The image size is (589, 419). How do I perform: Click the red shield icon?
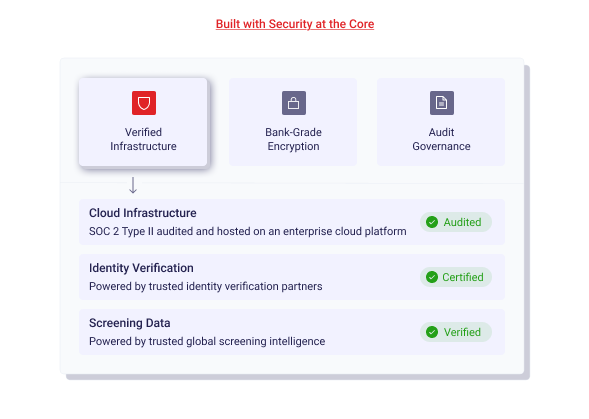click(x=144, y=103)
